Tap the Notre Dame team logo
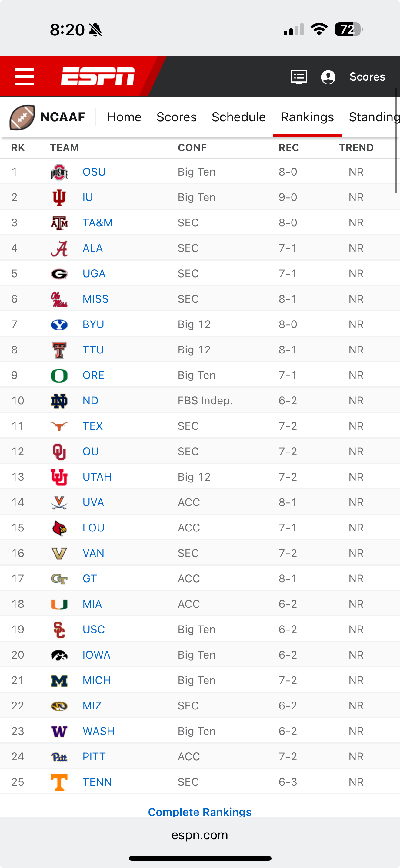The width and height of the screenshot is (400, 868). pos(59,401)
